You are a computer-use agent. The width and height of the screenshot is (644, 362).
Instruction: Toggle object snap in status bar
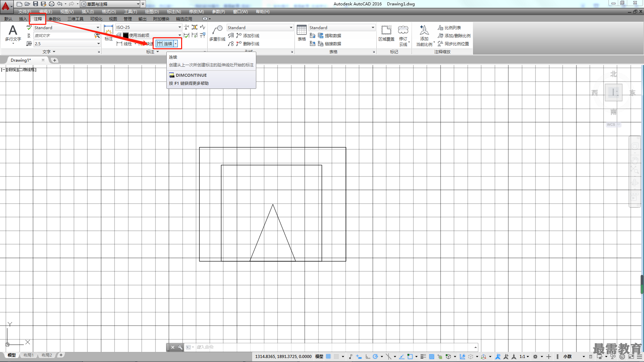click(410, 357)
